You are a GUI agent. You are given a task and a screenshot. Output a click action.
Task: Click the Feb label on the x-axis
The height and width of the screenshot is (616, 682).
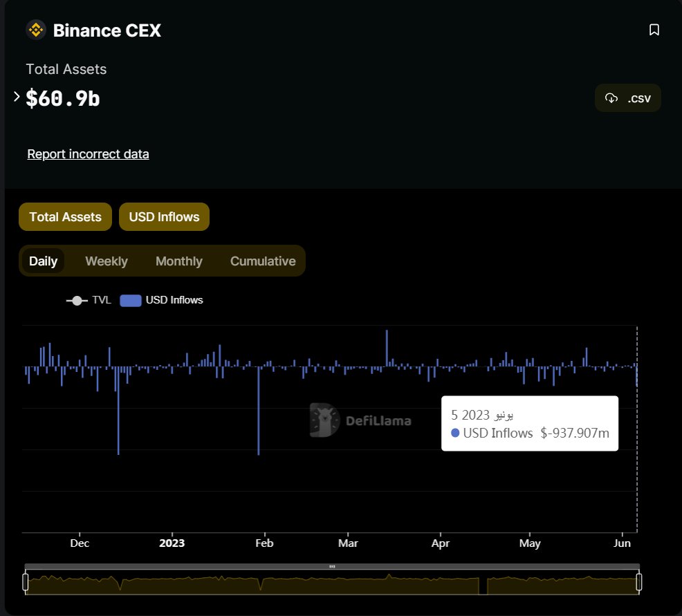tap(264, 543)
